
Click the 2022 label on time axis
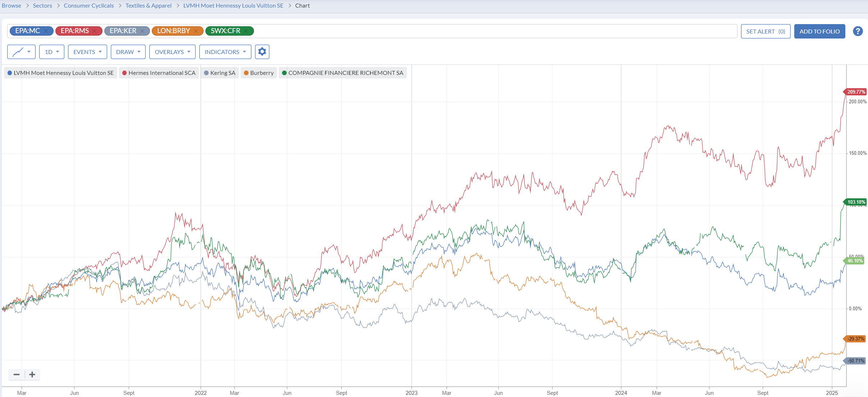(x=201, y=393)
